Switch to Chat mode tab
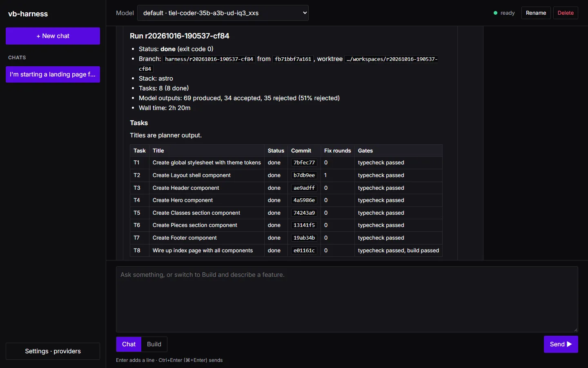This screenshot has height=368, width=588. tap(129, 344)
